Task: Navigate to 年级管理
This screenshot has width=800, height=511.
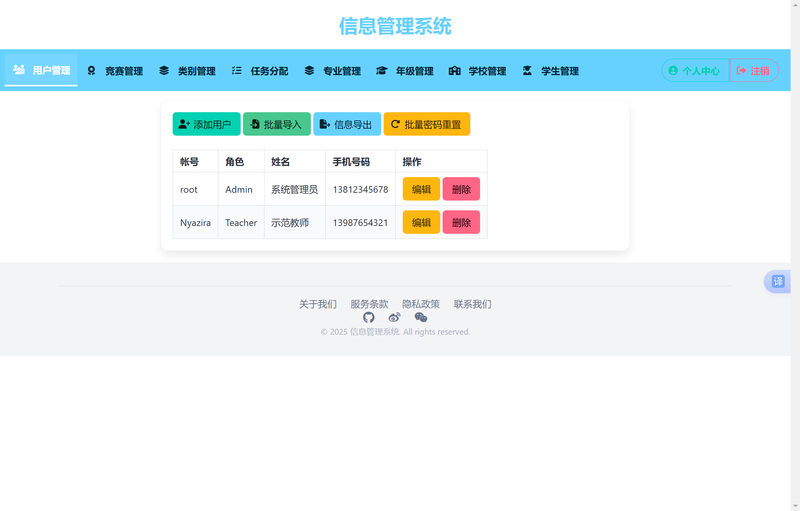Action: 405,71
